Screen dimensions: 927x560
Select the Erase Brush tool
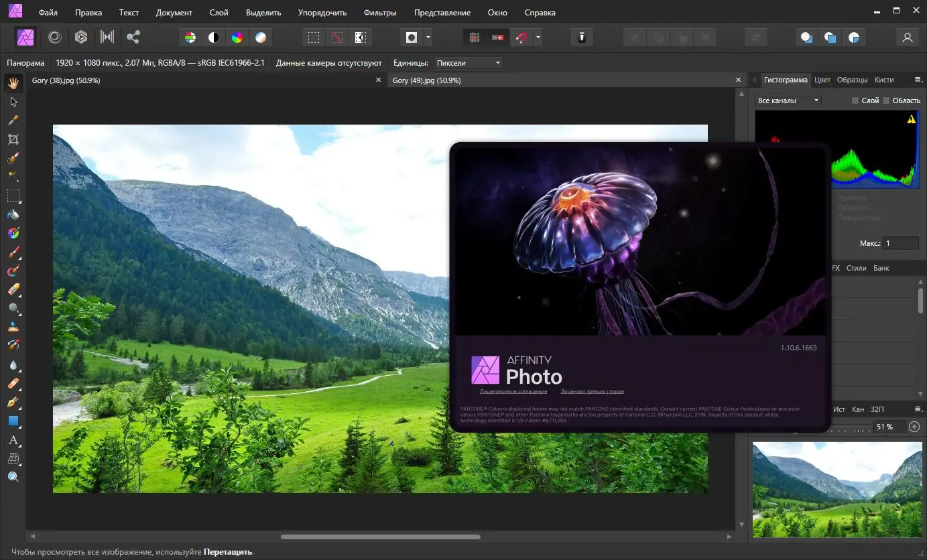point(13,290)
